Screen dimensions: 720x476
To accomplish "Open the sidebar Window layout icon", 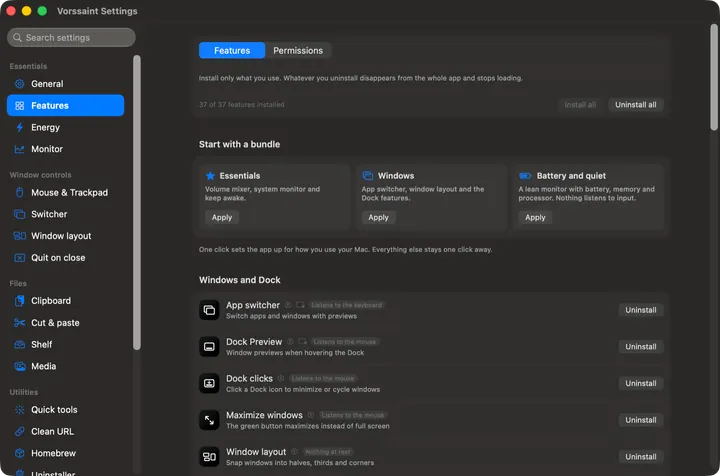I will (x=19, y=236).
